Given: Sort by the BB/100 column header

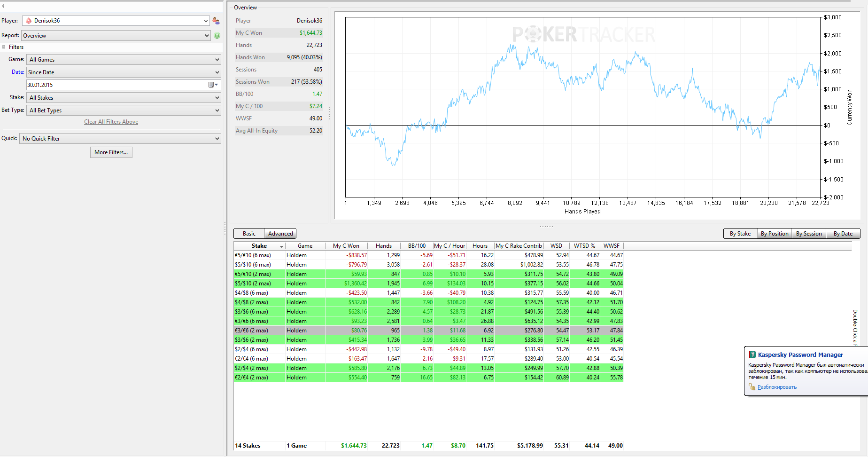Looking at the screenshot, I should 417,246.
